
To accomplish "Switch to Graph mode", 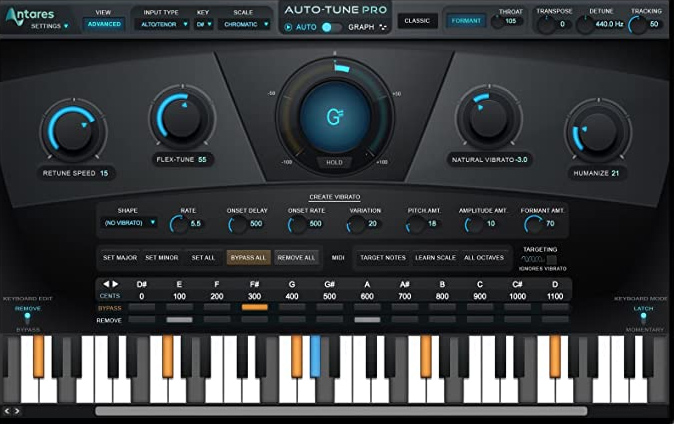I will click(x=361, y=27).
